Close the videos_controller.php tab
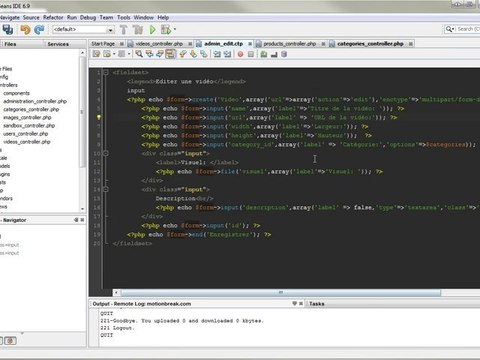The height and width of the screenshot is (360, 480). coord(190,44)
